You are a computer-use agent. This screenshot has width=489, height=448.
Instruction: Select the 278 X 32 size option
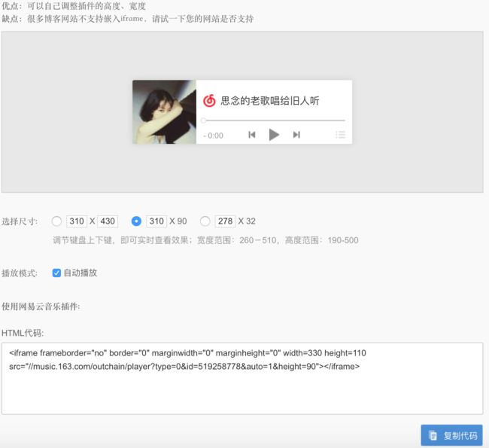tap(205, 221)
